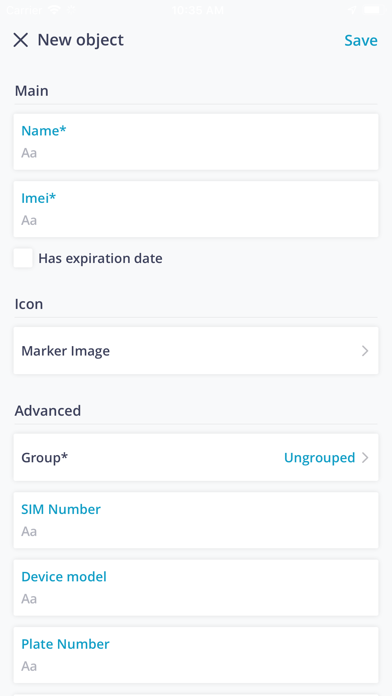
Task: Tap the Ungrouped value text
Action: tap(319, 458)
